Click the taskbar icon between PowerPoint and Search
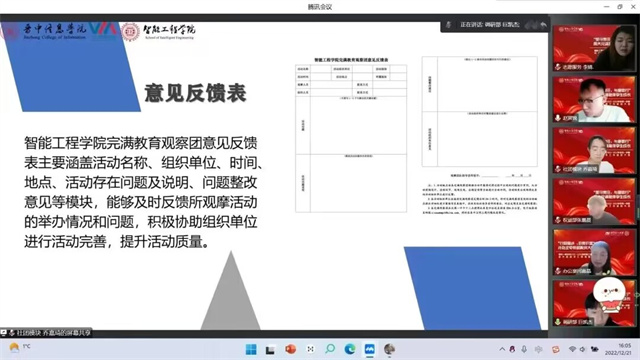This screenshot has width=640, height=360. coord(310,349)
